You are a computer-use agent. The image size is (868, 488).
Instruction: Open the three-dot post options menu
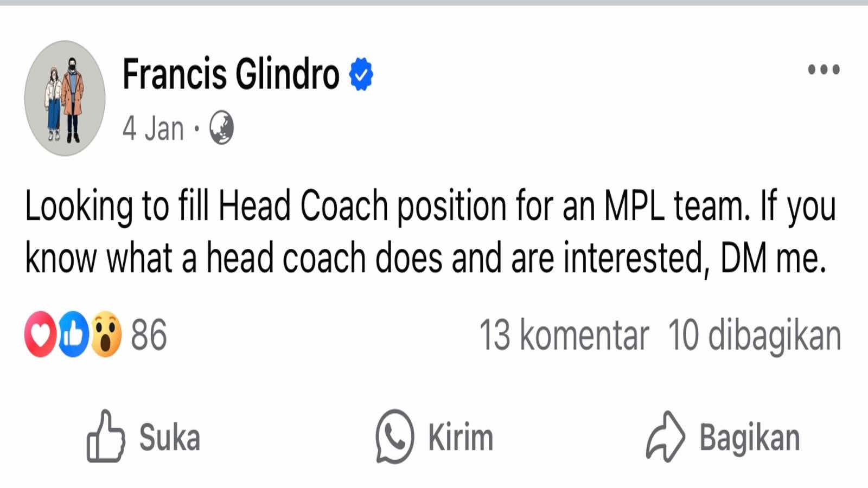click(824, 69)
